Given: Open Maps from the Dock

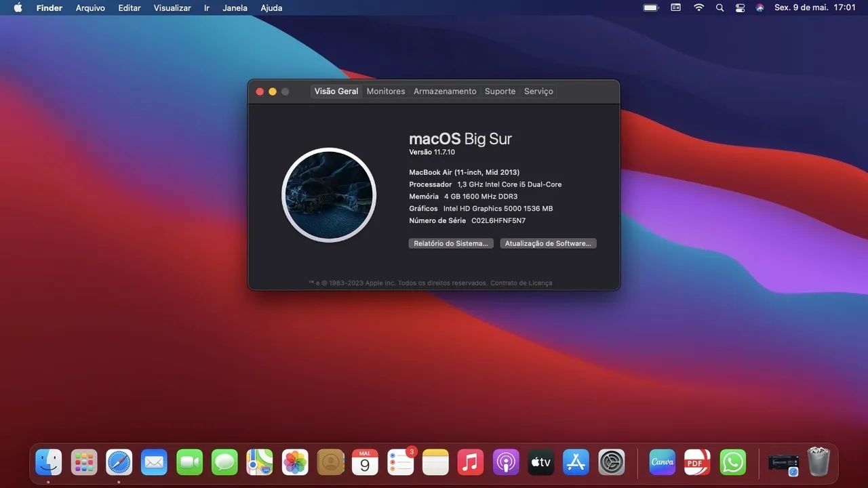Looking at the screenshot, I should pyautogui.click(x=260, y=462).
